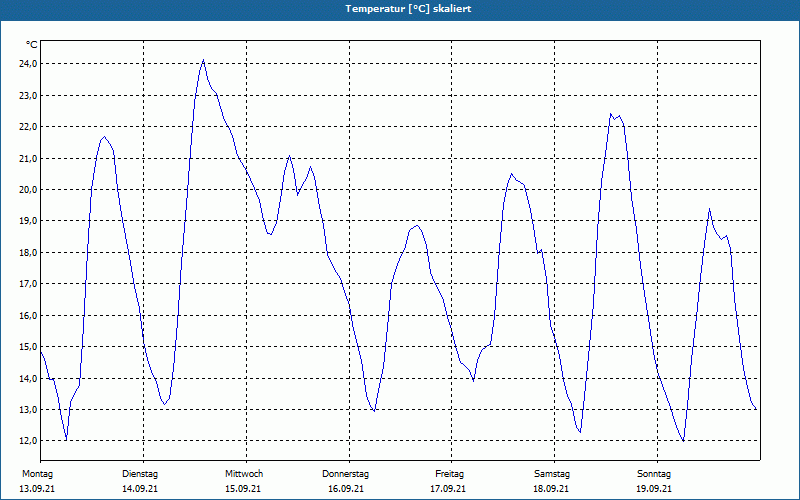The width and height of the screenshot is (800, 500).
Task: Click the Dienstag day label
Action: [x=140, y=474]
